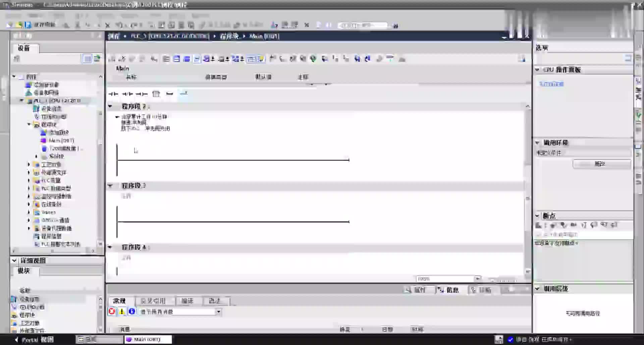Click the open branch instruction icon

pyautogui.click(x=170, y=94)
